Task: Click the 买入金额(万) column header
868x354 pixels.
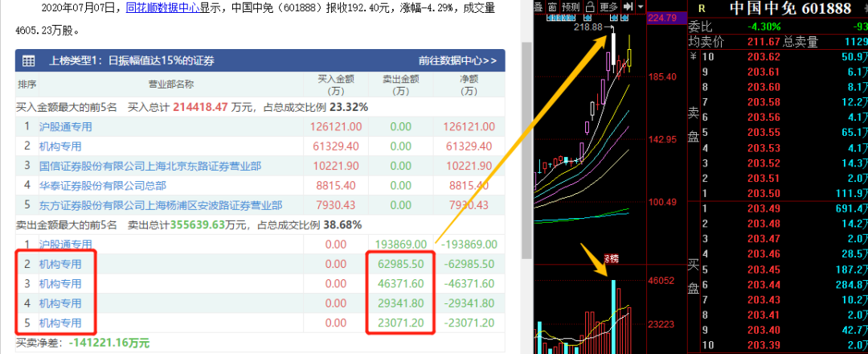Action: (x=335, y=84)
